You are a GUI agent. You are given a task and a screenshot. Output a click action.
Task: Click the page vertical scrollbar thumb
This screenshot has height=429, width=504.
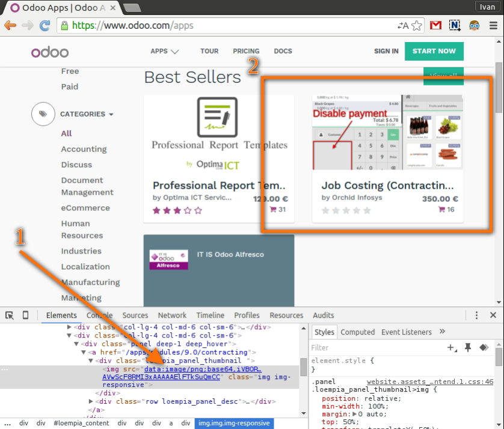click(x=499, y=87)
